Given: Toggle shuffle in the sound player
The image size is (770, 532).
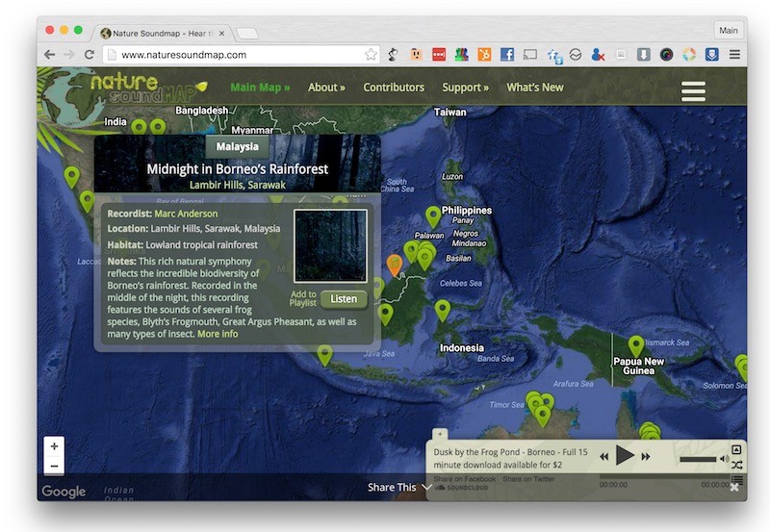Looking at the screenshot, I should 736,465.
